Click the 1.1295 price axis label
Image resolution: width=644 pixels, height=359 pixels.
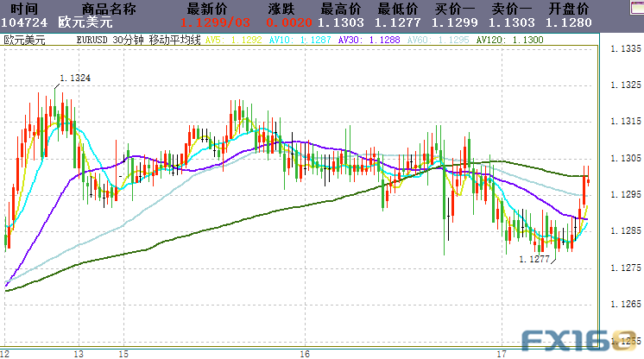click(x=626, y=195)
